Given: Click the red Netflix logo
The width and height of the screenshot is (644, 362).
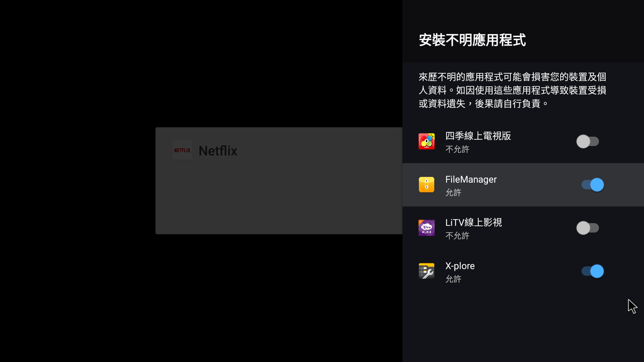Looking at the screenshot, I should [182, 150].
